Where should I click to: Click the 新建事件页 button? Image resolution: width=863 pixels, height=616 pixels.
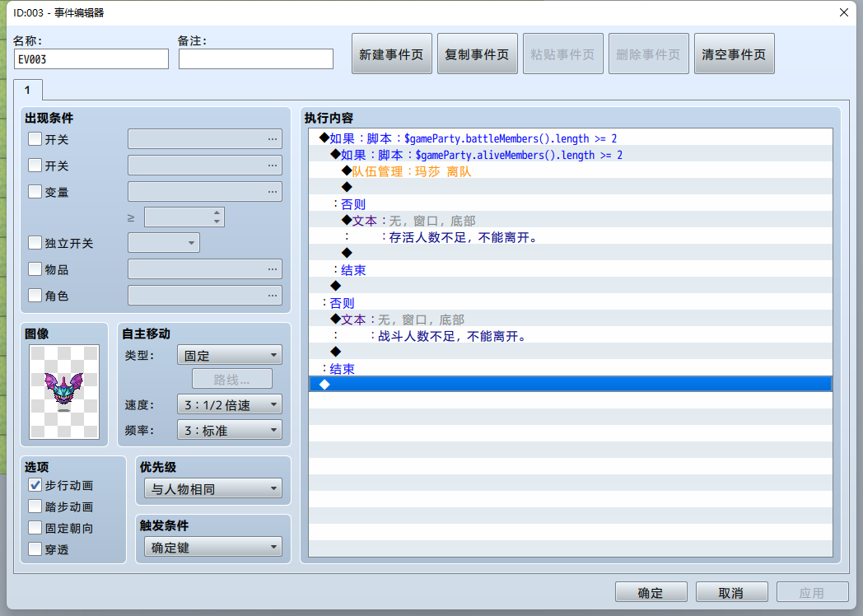click(392, 54)
